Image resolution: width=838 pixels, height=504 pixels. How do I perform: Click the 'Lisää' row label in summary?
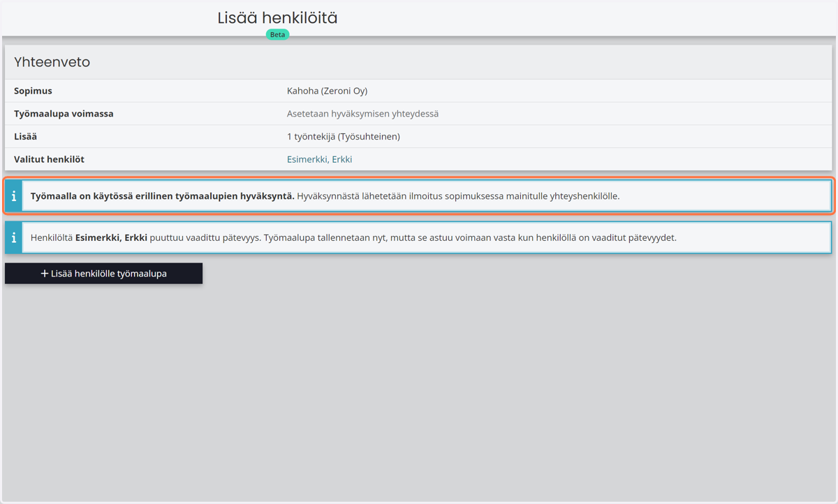(x=25, y=136)
